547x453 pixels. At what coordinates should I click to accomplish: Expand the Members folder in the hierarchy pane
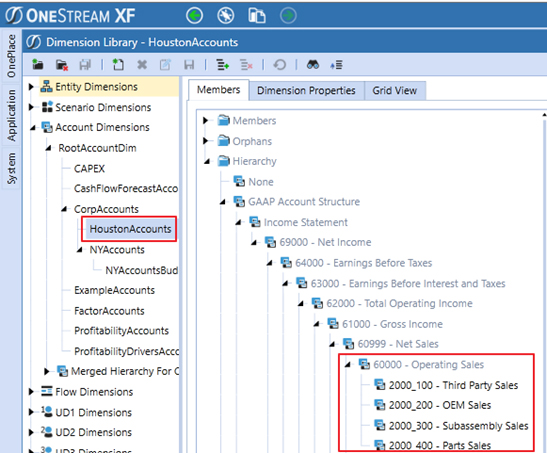pyautogui.click(x=205, y=121)
